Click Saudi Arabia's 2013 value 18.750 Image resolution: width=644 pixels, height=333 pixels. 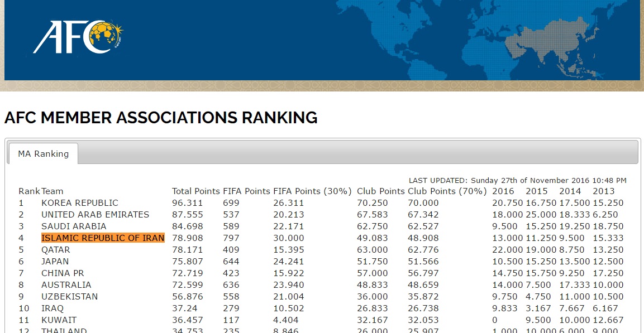point(608,226)
